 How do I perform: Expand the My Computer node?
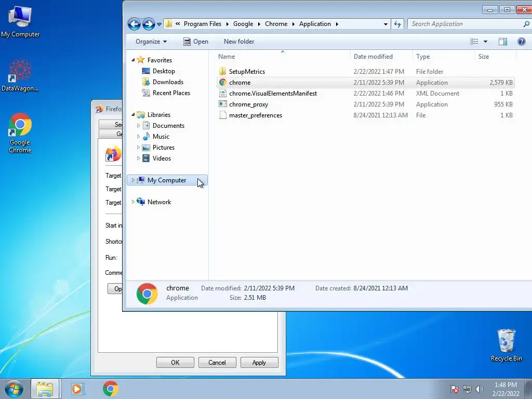(133, 180)
